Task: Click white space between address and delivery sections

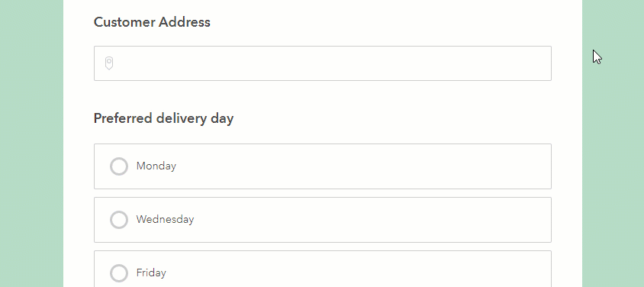Action: point(323,95)
